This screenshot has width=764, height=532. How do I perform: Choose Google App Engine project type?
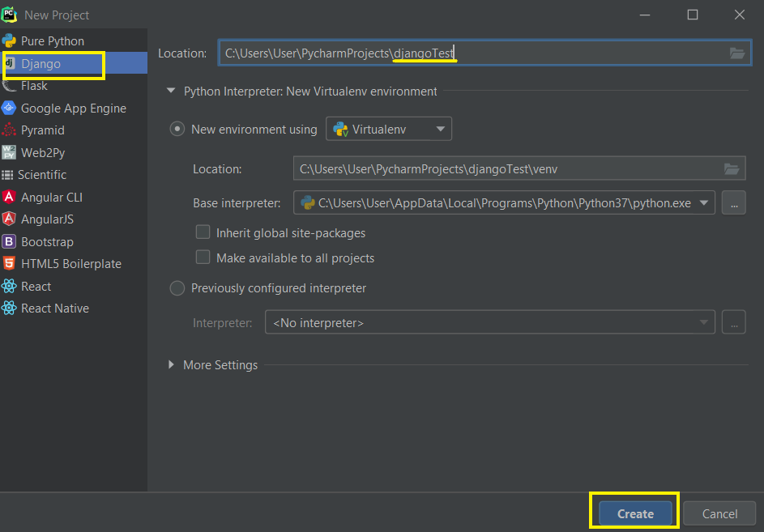(x=74, y=109)
